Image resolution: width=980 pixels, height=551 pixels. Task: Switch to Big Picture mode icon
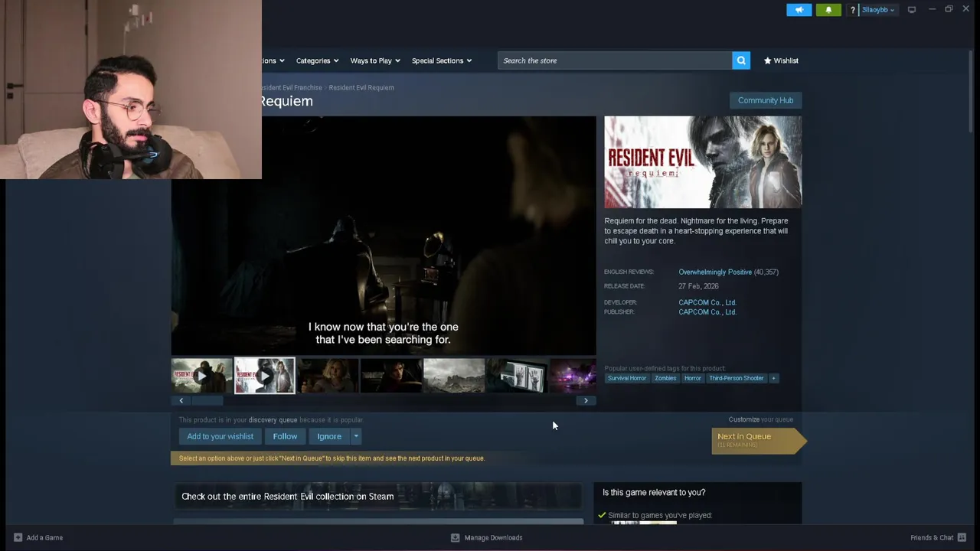click(912, 10)
